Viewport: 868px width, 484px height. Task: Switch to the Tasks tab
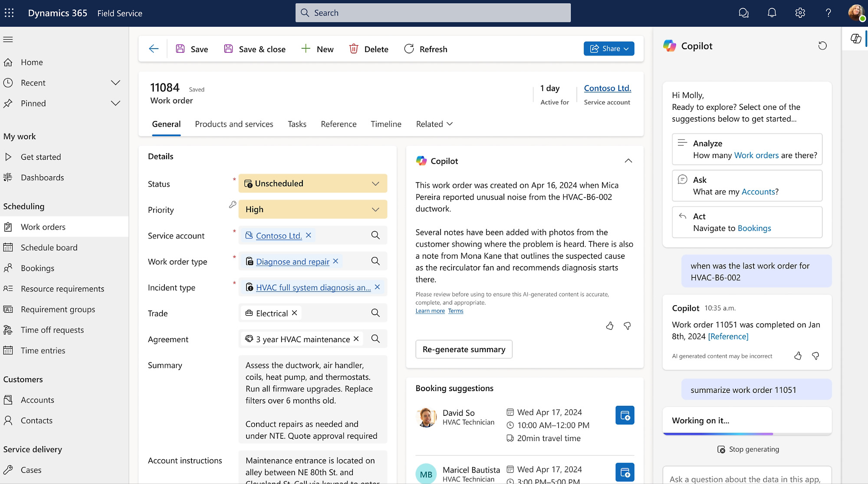coord(297,124)
